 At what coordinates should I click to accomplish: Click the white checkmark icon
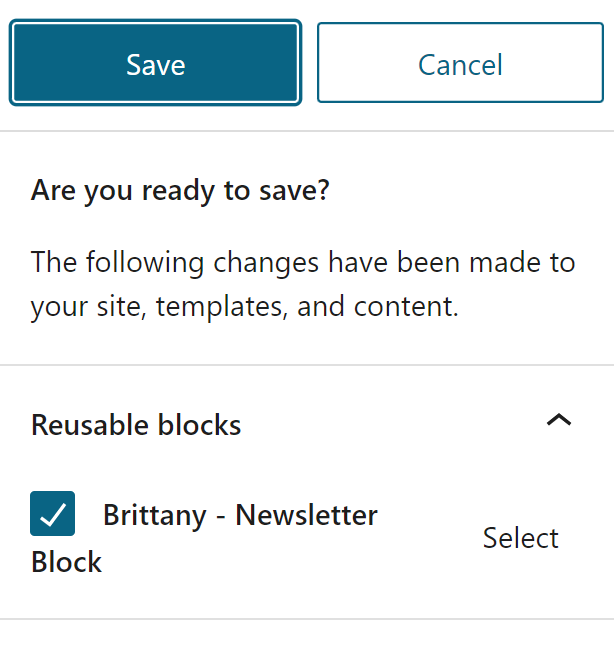pos(54,514)
